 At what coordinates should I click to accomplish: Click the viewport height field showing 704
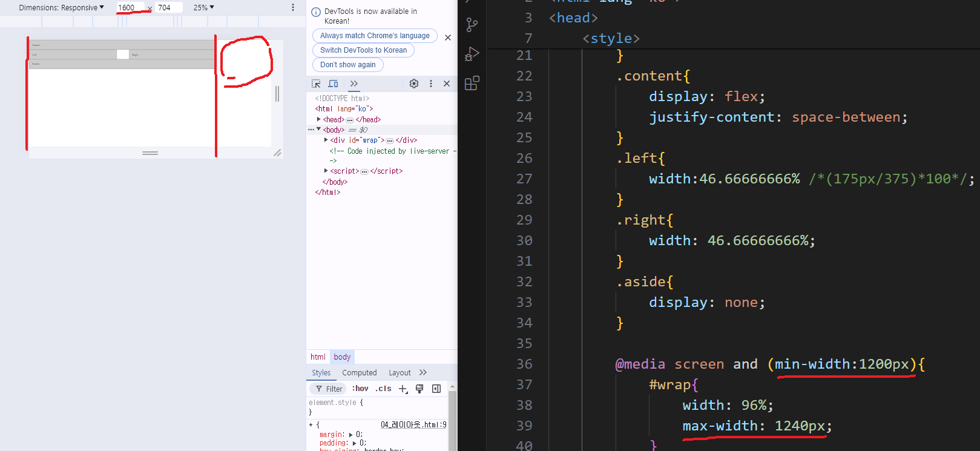pyautogui.click(x=169, y=7)
